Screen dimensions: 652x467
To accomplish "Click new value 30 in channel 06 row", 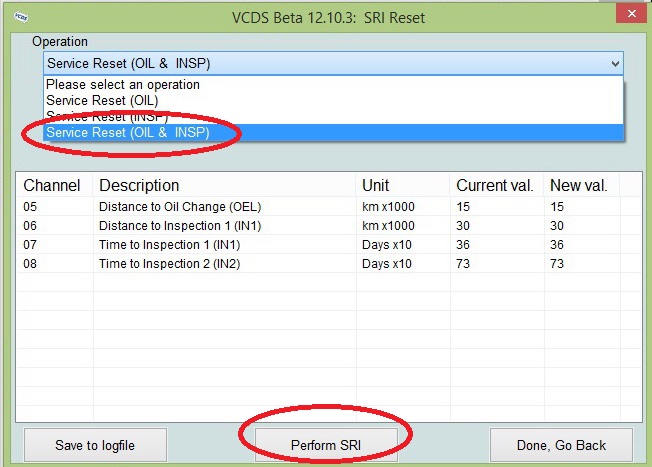I will click(557, 226).
